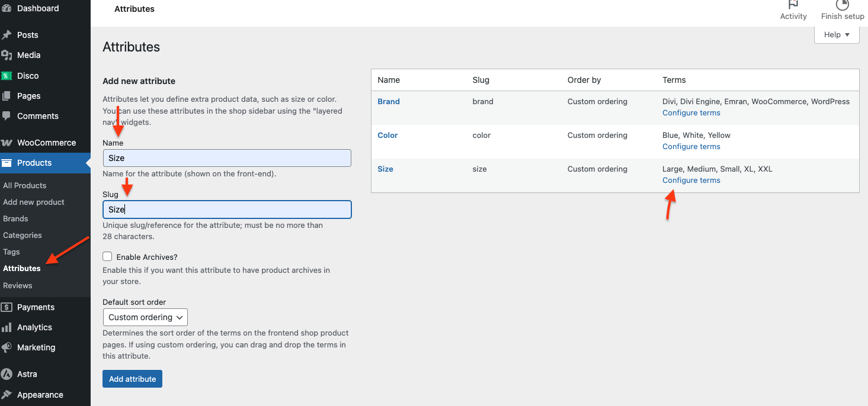The height and width of the screenshot is (406, 868).
Task: Click Custom ordering in Brand row
Action: tap(597, 101)
